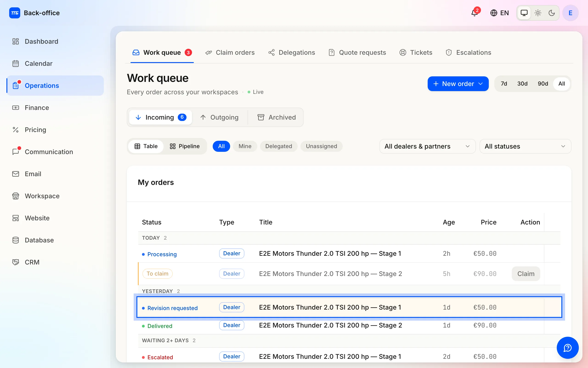Open Pricing in the sidebar

(x=55, y=130)
